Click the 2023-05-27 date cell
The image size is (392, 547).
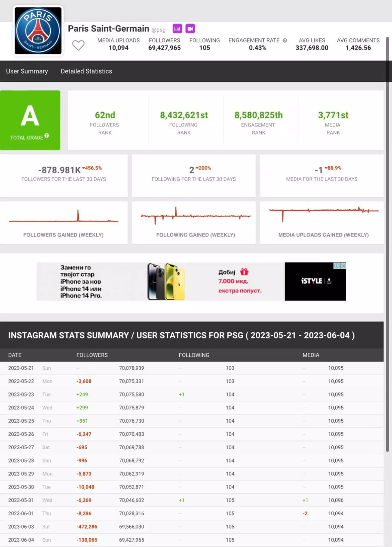[x=21, y=448]
